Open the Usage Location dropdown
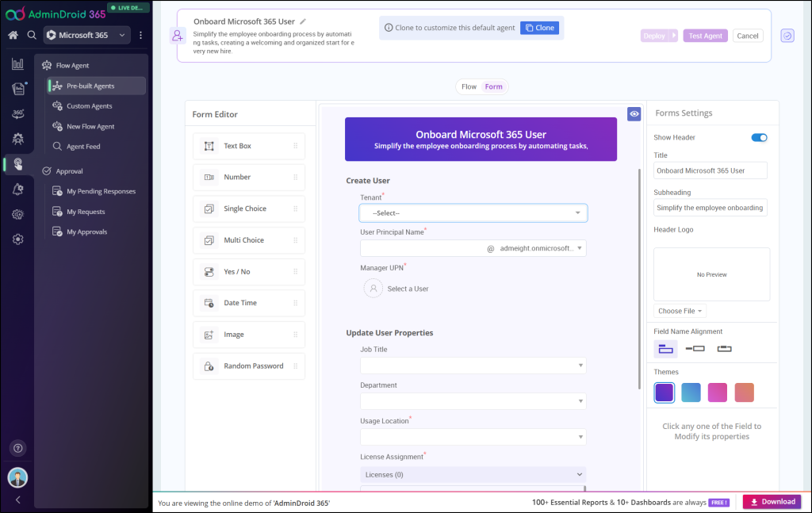This screenshot has width=812, height=513. pos(473,437)
